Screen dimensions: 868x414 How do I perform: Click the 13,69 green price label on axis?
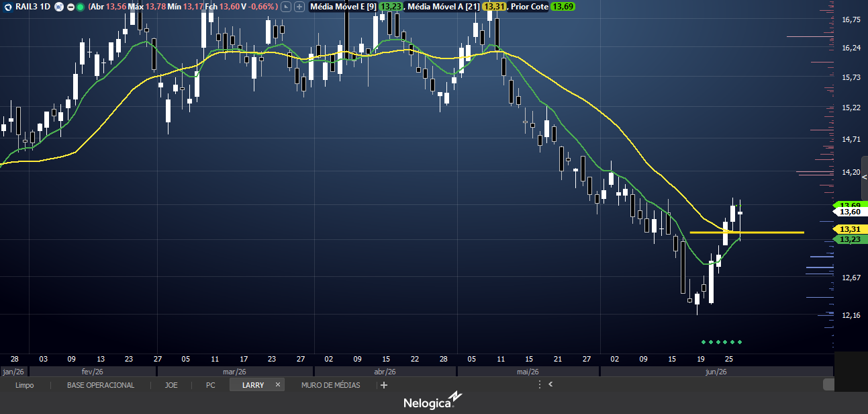pos(850,204)
